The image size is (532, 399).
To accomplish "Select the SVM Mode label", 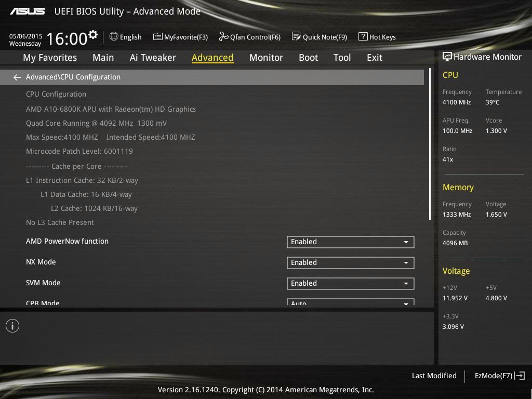I will (43, 283).
